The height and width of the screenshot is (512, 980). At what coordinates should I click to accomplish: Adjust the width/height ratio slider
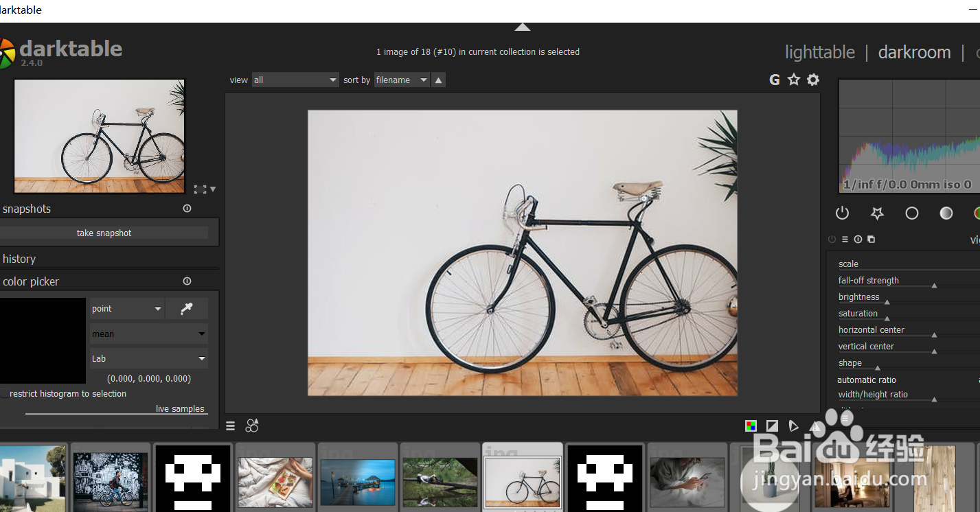coord(909,395)
